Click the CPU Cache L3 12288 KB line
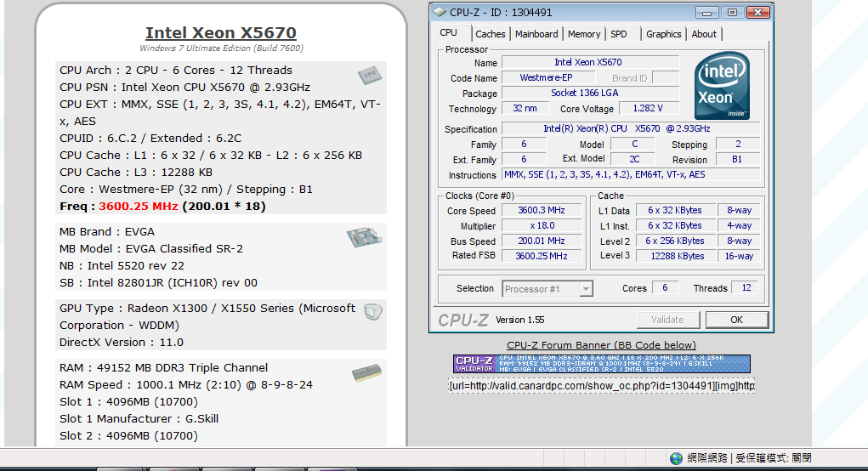The height and width of the screenshot is (471, 868). click(x=136, y=173)
